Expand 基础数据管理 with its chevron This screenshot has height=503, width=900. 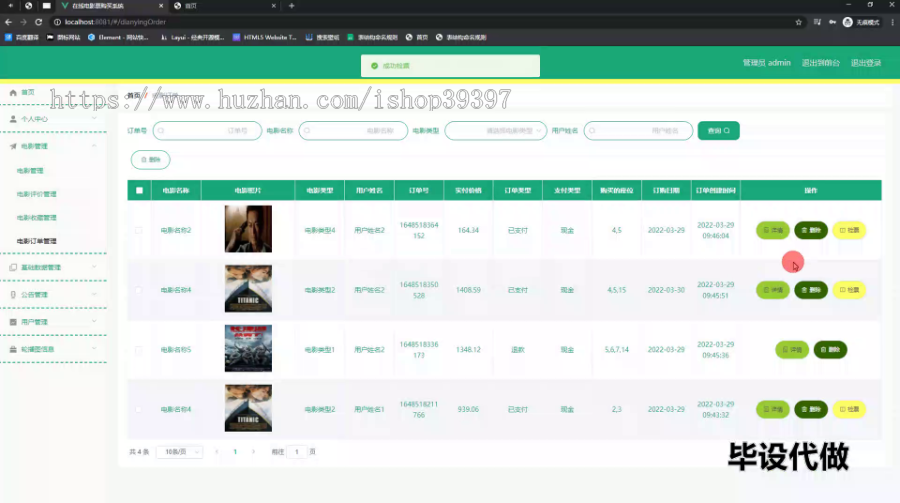(94, 268)
